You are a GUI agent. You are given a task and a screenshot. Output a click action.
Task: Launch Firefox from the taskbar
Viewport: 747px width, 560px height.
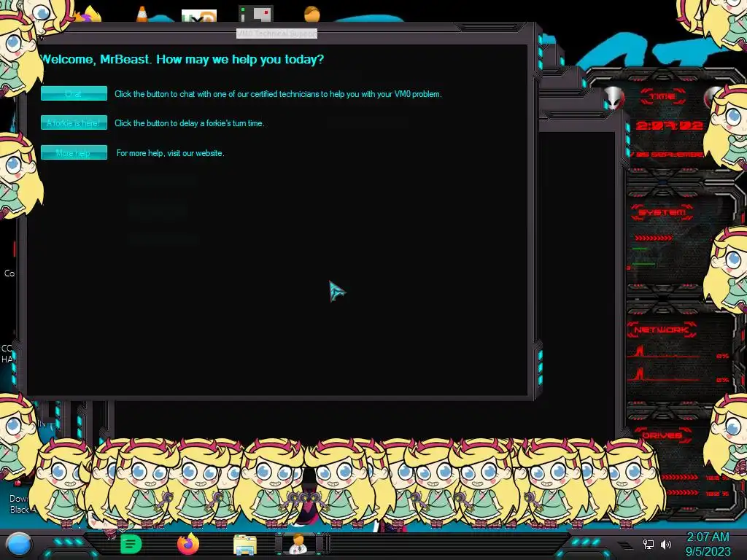187,544
